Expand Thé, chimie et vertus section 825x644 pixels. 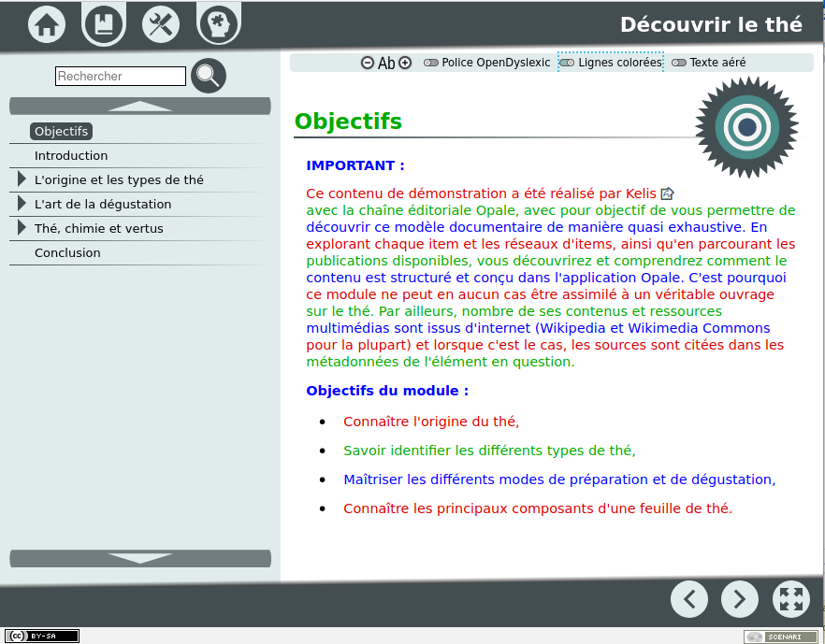tap(21, 228)
